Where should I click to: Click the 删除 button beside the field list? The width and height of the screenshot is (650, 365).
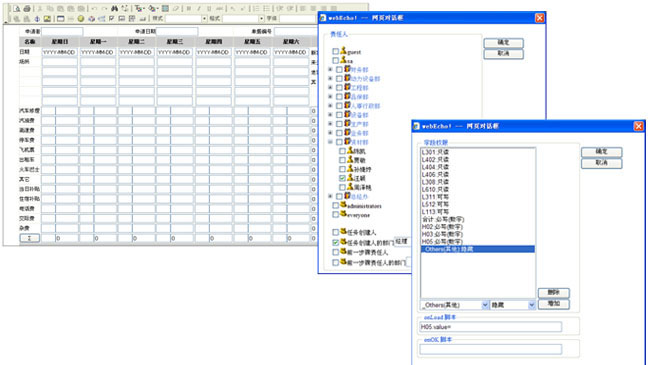[554, 293]
